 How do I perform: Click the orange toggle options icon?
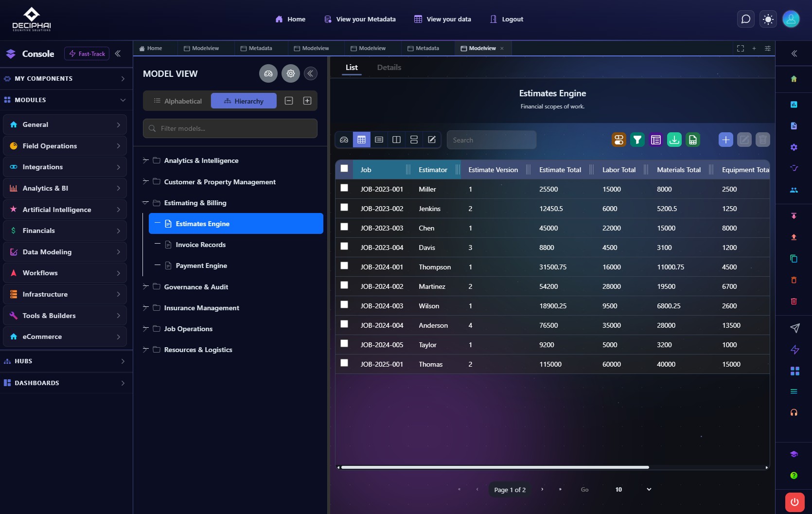(x=619, y=140)
